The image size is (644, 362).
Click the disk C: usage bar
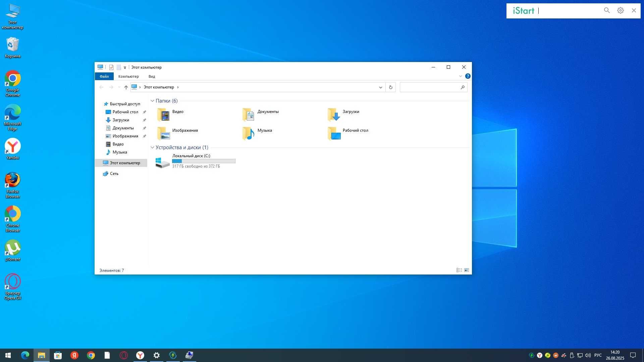click(x=204, y=161)
